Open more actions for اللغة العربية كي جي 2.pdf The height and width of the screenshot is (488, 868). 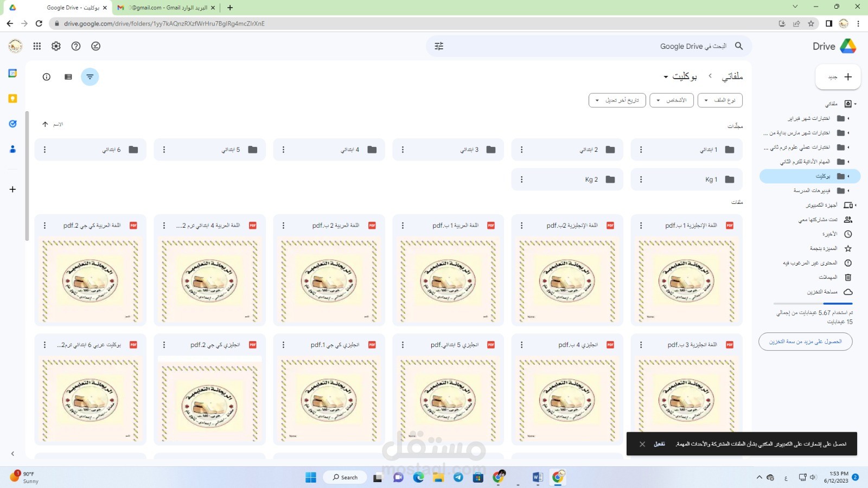(45, 226)
